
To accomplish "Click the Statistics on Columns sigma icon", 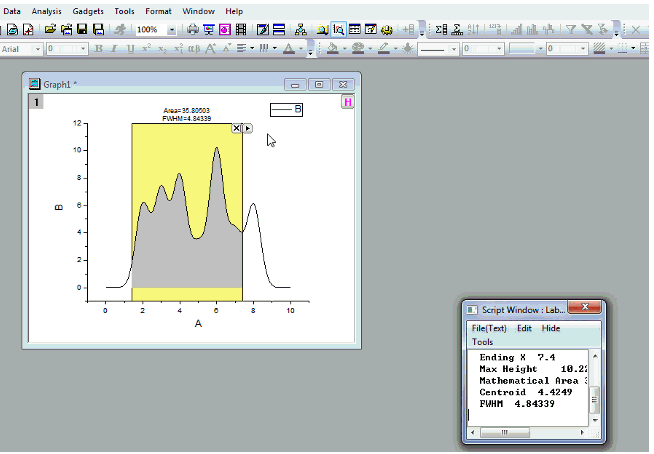I will point(441,30).
